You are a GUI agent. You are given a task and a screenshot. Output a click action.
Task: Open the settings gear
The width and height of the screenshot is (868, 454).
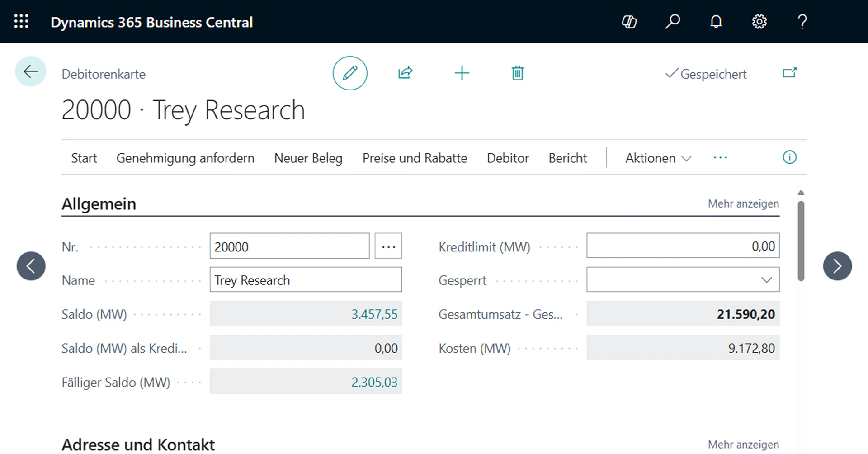click(x=759, y=21)
